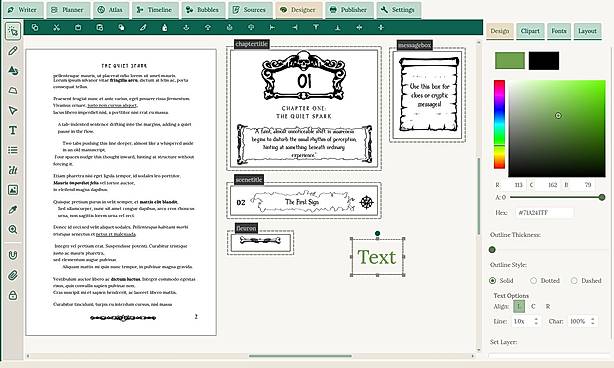Screen dimensions: 614x368
Task: Click the alpha slider handle
Action: point(602,197)
